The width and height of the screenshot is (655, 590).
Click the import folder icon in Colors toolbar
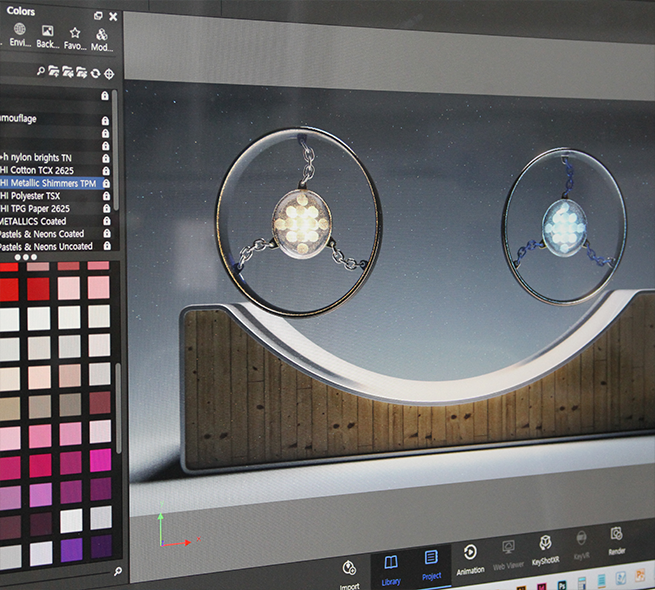[x=67, y=72]
